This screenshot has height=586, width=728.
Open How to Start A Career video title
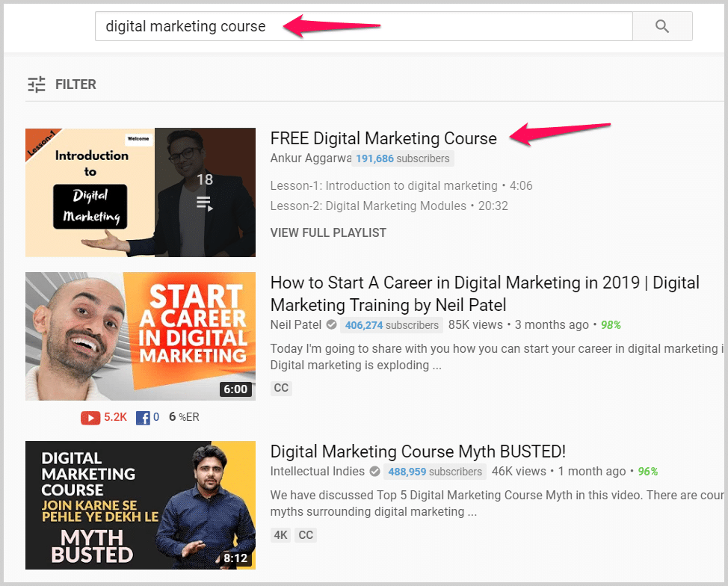click(485, 294)
